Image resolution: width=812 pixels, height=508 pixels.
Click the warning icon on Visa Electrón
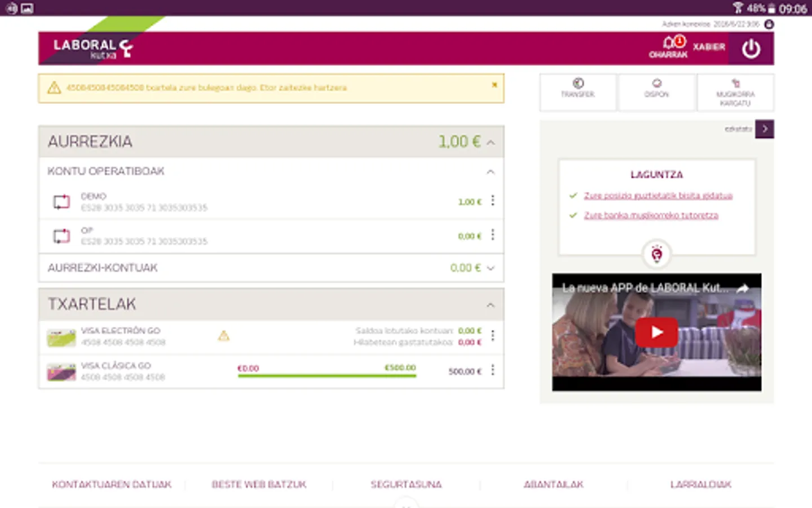tap(224, 336)
